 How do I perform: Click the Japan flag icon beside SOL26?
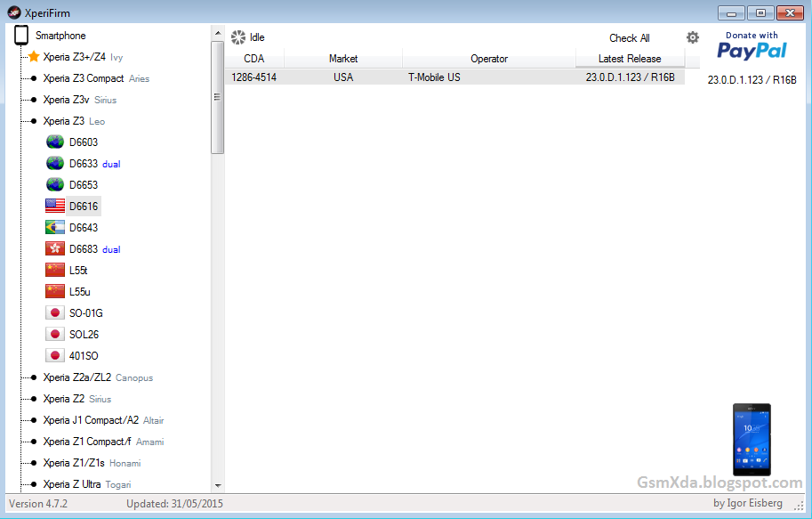coord(55,334)
